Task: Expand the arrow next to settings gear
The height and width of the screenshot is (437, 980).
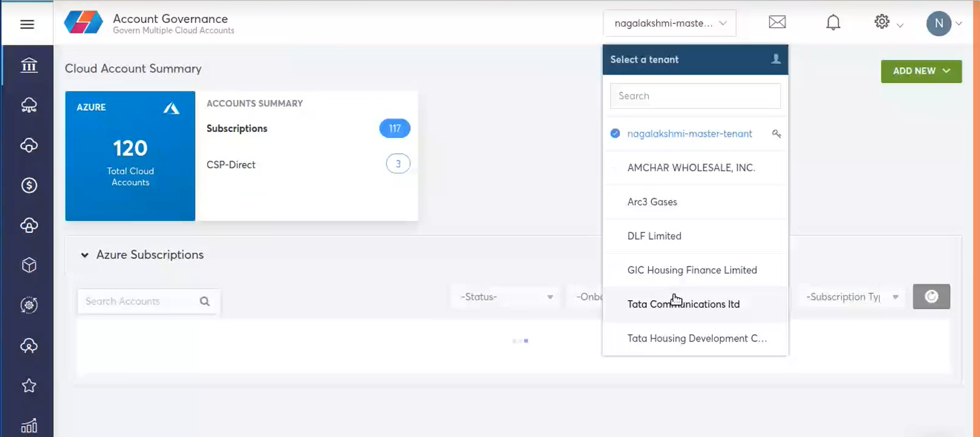Action: click(900, 25)
